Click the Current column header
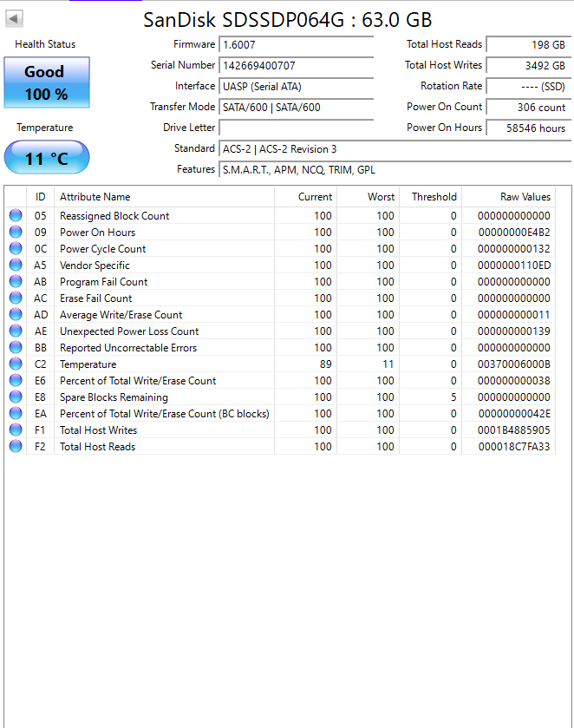The width and height of the screenshot is (574, 728). point(306,197)
